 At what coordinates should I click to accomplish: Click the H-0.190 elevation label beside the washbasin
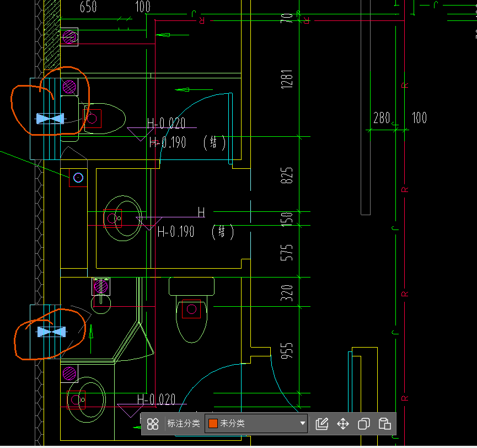click(x=176, y=232)
